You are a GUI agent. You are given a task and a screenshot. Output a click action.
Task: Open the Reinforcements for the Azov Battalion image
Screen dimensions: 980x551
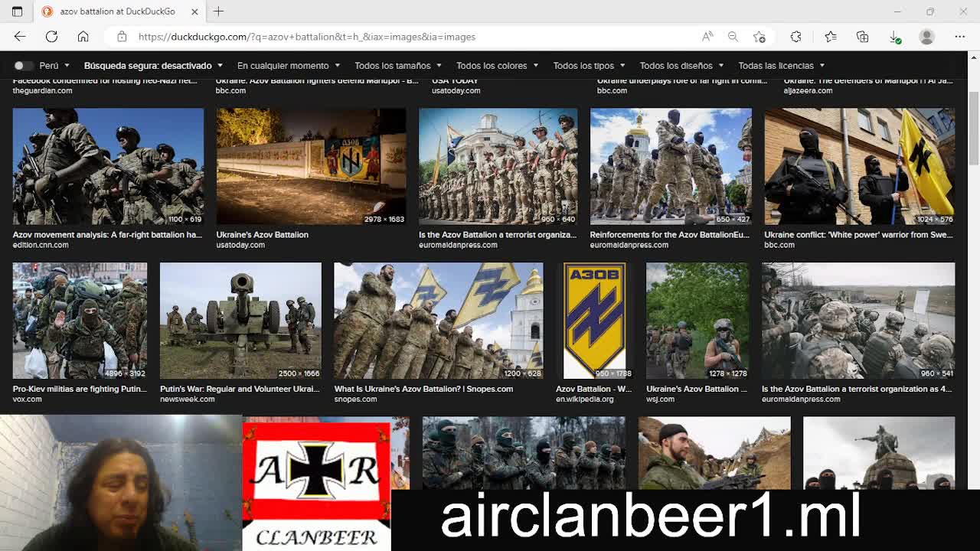pyautogui.click(x=671, y=166)
